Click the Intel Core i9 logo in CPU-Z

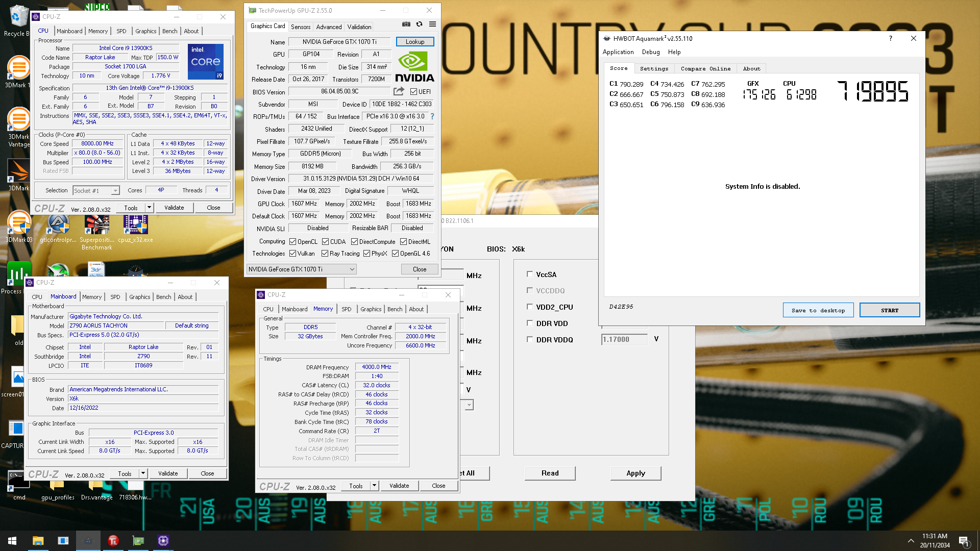[x=206, y=62]
